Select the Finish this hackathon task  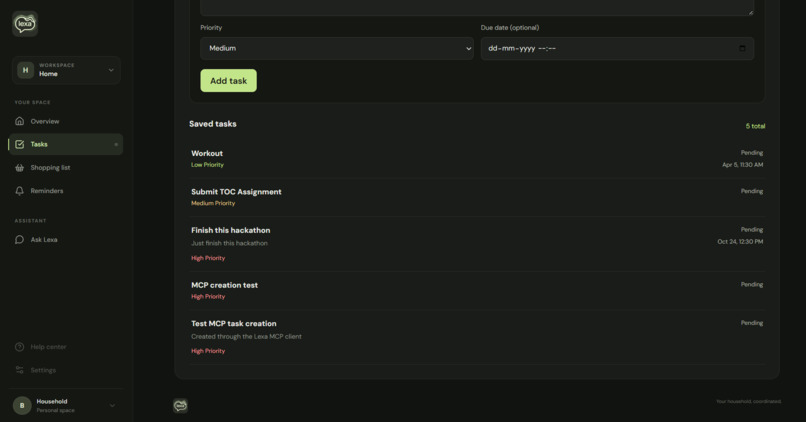(x=477, y=244)
